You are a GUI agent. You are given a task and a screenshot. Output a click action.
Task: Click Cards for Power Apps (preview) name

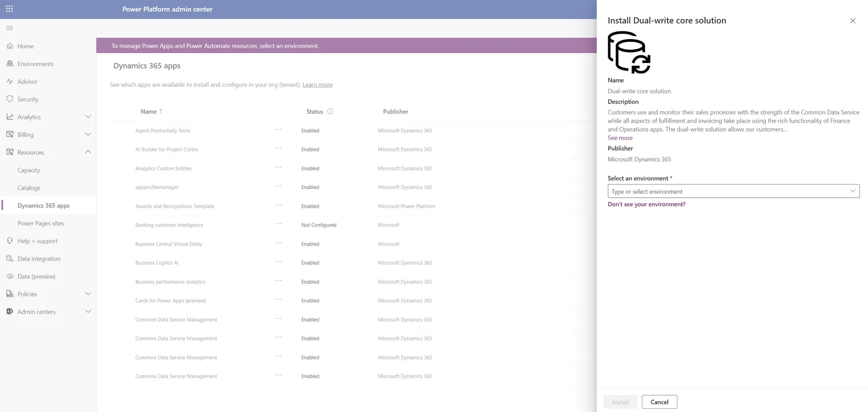pos(170,300)
